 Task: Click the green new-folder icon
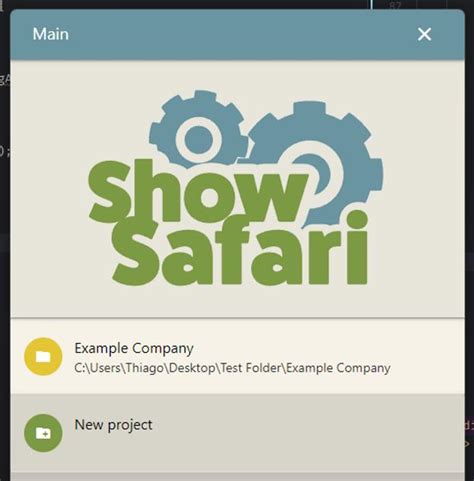pos(43,433)
